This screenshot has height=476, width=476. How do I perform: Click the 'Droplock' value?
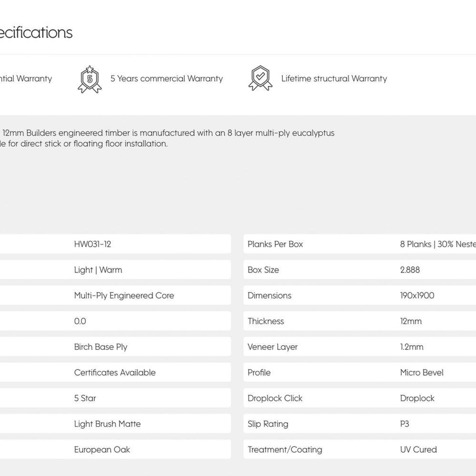point(417,398)
